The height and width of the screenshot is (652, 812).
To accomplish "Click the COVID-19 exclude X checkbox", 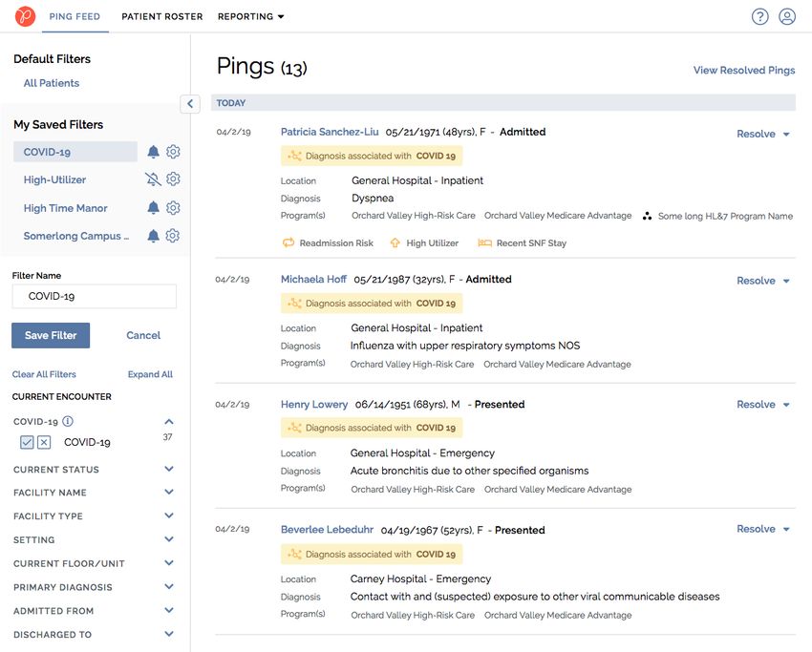I will tap(44, 442).
